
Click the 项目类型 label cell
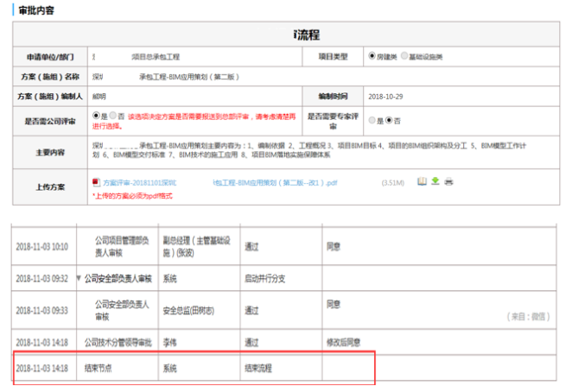[333, 56]
